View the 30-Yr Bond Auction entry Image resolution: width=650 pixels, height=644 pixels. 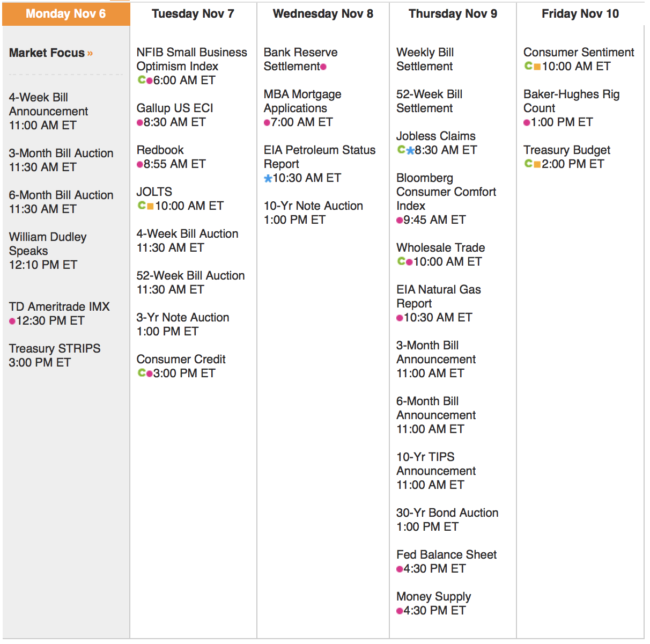click(x=447, y=513)
